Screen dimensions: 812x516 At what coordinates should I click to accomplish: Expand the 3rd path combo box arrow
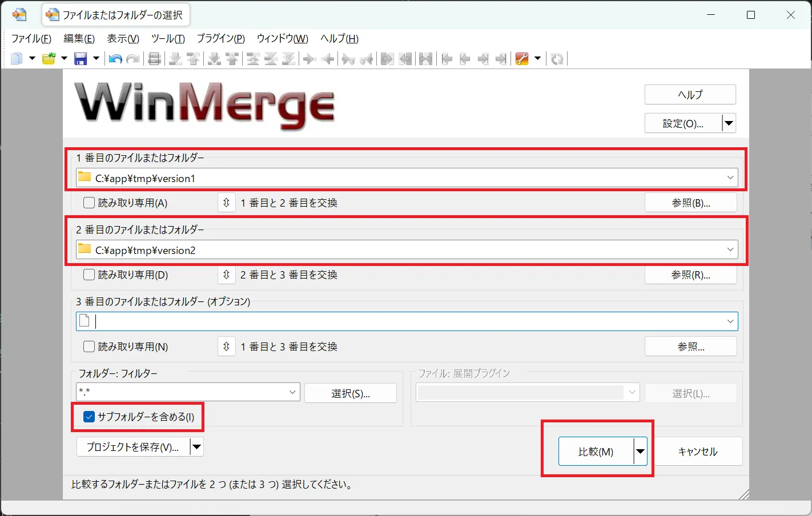tap(730, 321)
